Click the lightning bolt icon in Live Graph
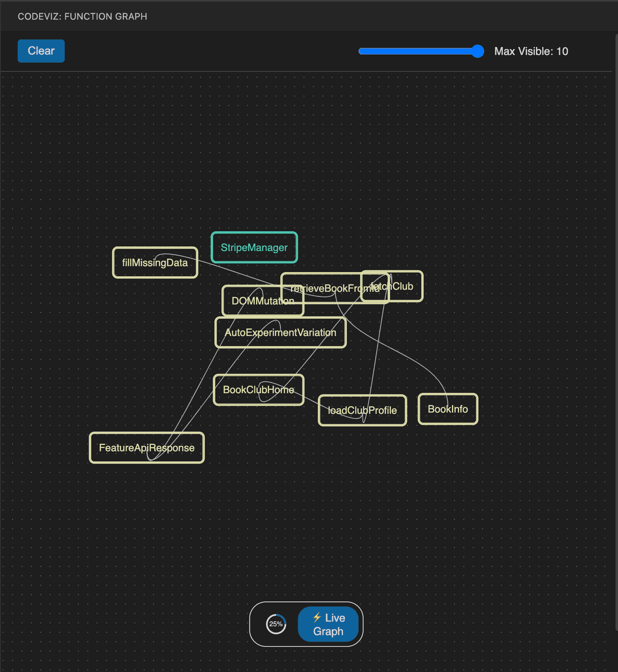The image size is (618, 672). click(x=317, y=617)
